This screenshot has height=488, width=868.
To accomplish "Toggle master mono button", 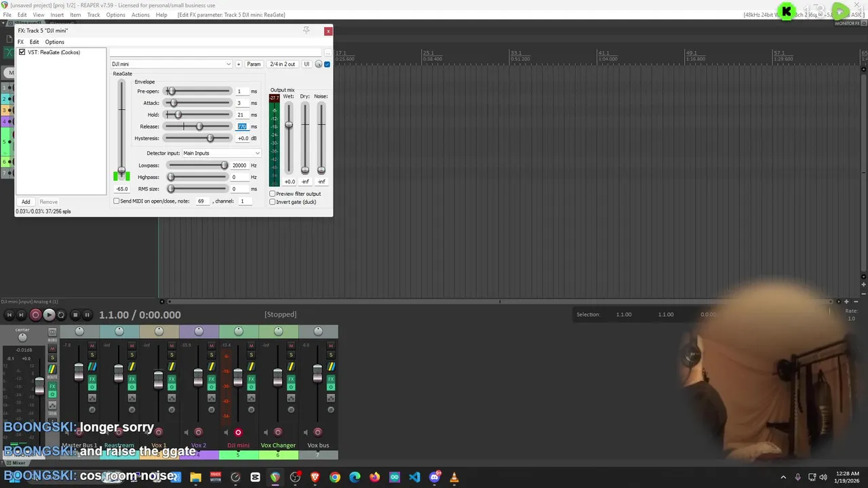I will point(52,331).
